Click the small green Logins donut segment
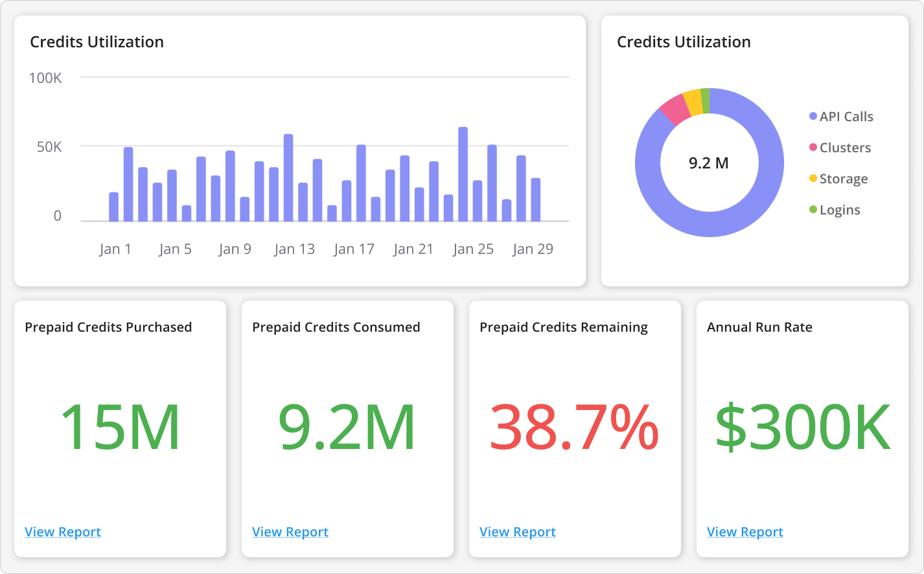 point(705,100)
